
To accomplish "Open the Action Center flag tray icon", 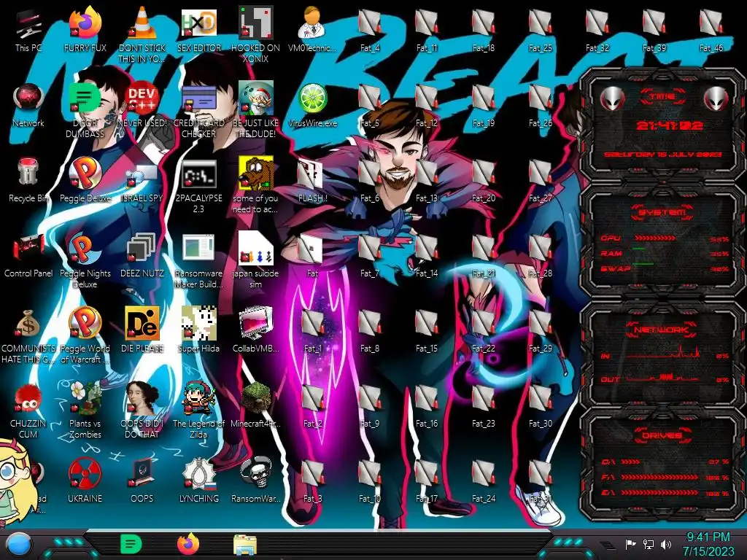I will pyautogui.click(x=631, y=544).
